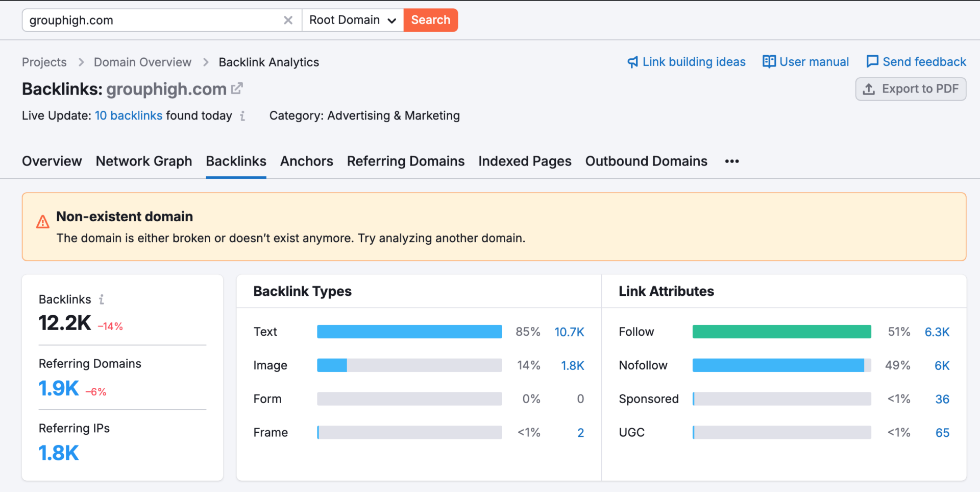The width and height of the screenshot is (980, 492).
Task: Click the Sponsored attribute bar
Action: pos(782,399)
